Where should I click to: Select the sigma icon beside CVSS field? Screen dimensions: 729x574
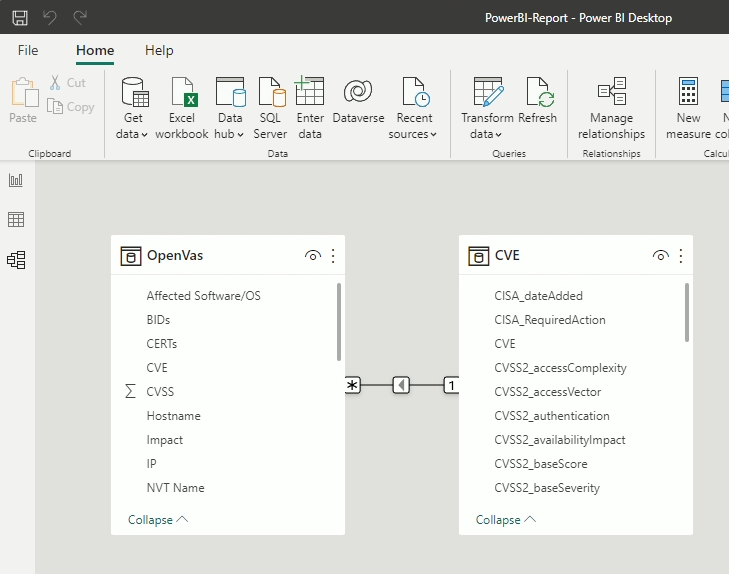pyautogui.click(x=131, y=391)
